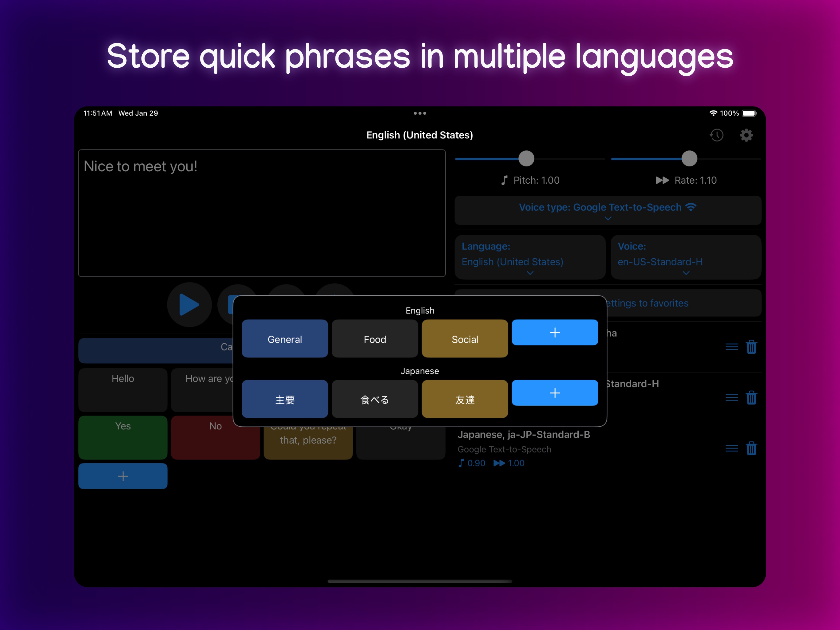Open the Voice en-US-Standard-H dropdown

tap(686, 257)
